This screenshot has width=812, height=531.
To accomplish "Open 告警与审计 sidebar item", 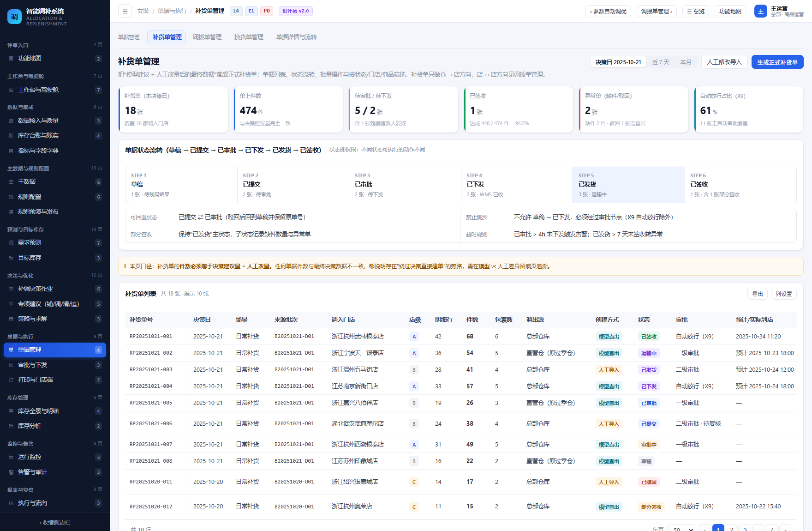I will tap(55, 472).
